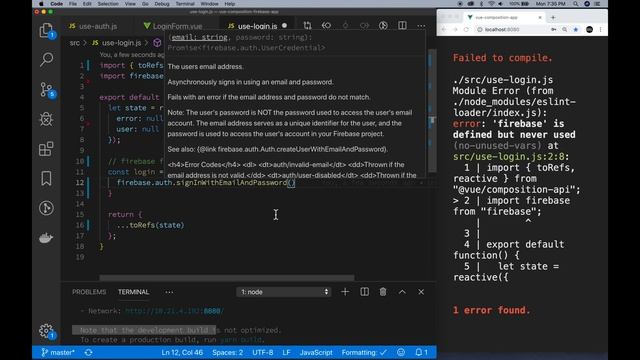Select the TERMINAL panel tab
The image size is (640, 360).
(133, 292)
